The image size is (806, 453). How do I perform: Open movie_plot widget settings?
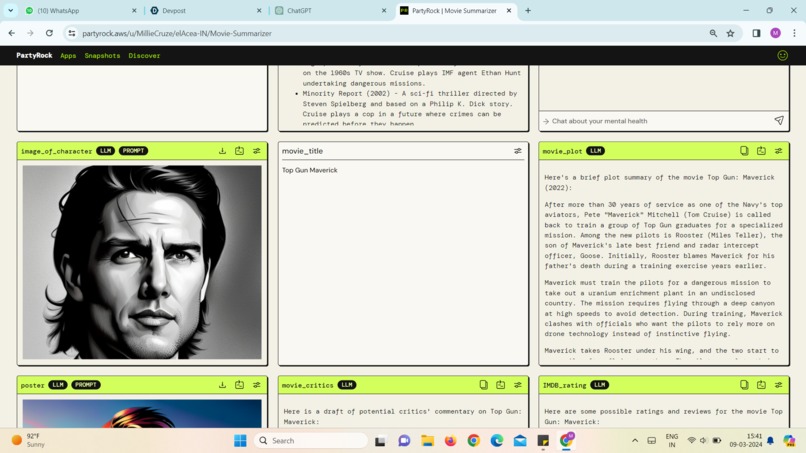[x=779, y=151]
